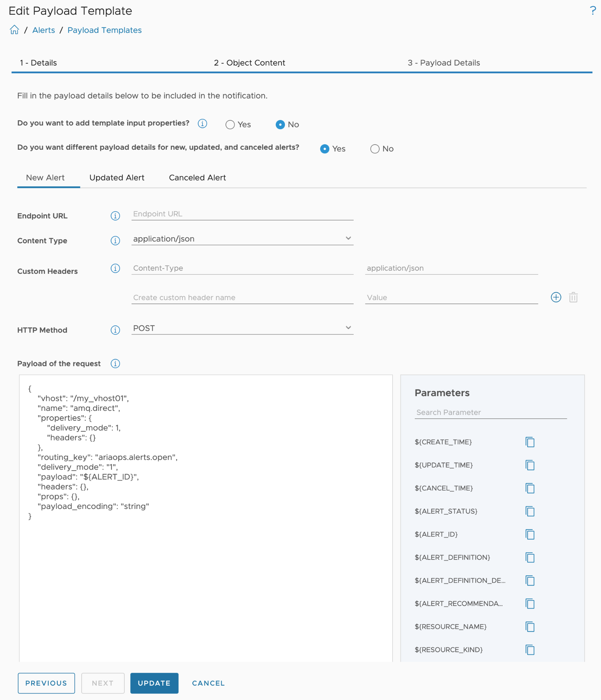Copy ${RESOURCE_KIND} parameter
The width and height of the screenshot is (601, 700).
[x=530, y=649]
